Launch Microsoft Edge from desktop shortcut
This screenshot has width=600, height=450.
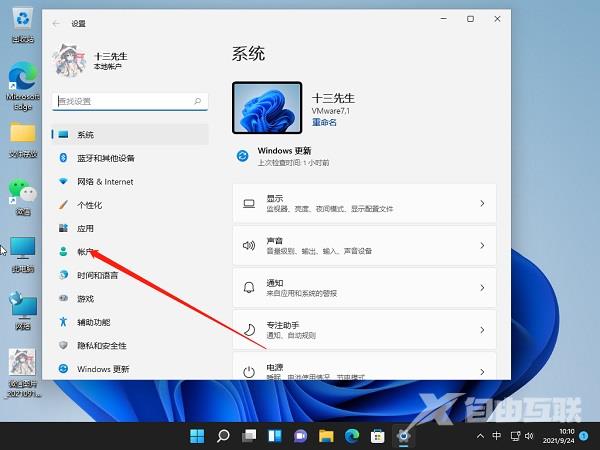pyautogui.click(x=23, y=86)
